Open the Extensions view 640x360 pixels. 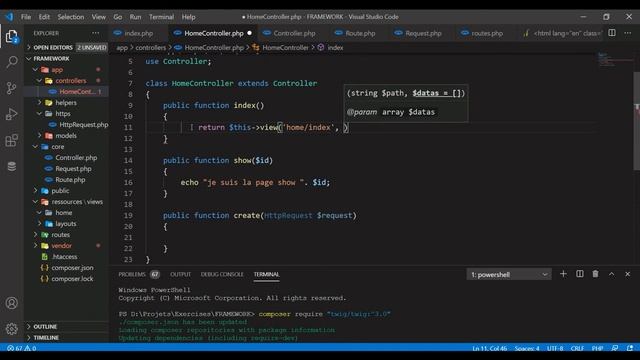coord(11,140)
